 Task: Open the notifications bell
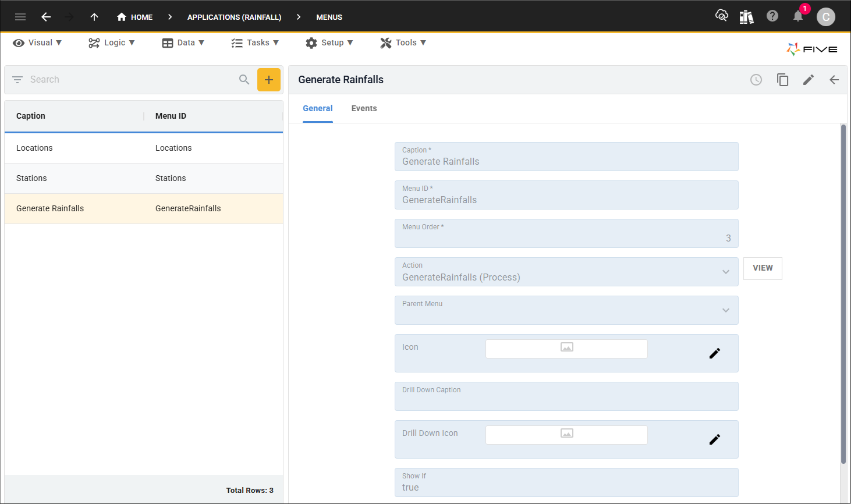click(799, 16)
